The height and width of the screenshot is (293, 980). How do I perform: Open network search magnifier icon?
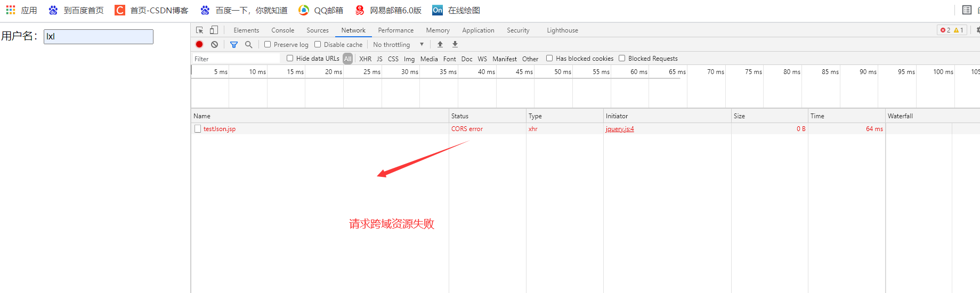pyautogui.click(x=249, y=45)
